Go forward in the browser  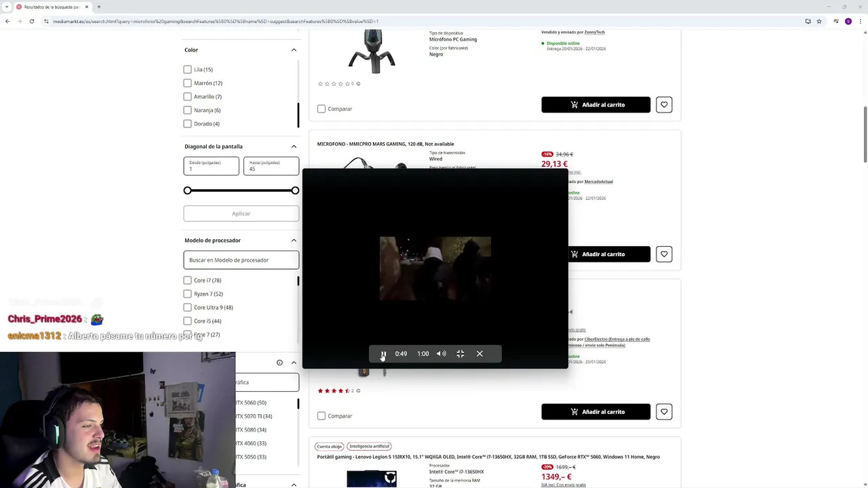pyautogui.click(x=20, y=21)
